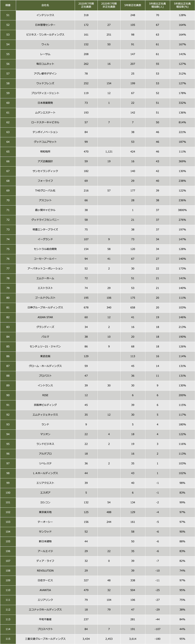Click the 日本管理センター company name
Image resolution: width=195 pixels, height=644 pixels.
(x=45, y=25)
